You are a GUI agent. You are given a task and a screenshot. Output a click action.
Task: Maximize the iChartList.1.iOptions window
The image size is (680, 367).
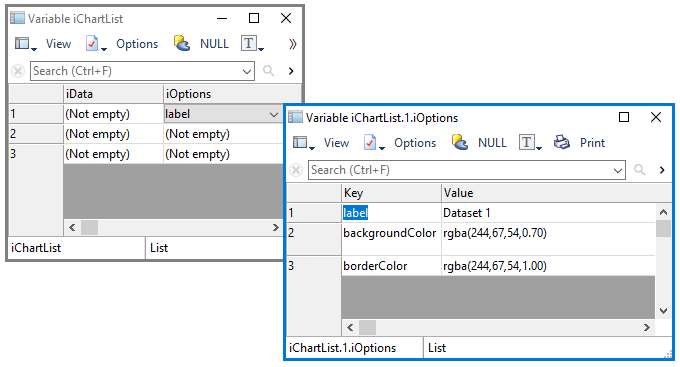point(624,117)
